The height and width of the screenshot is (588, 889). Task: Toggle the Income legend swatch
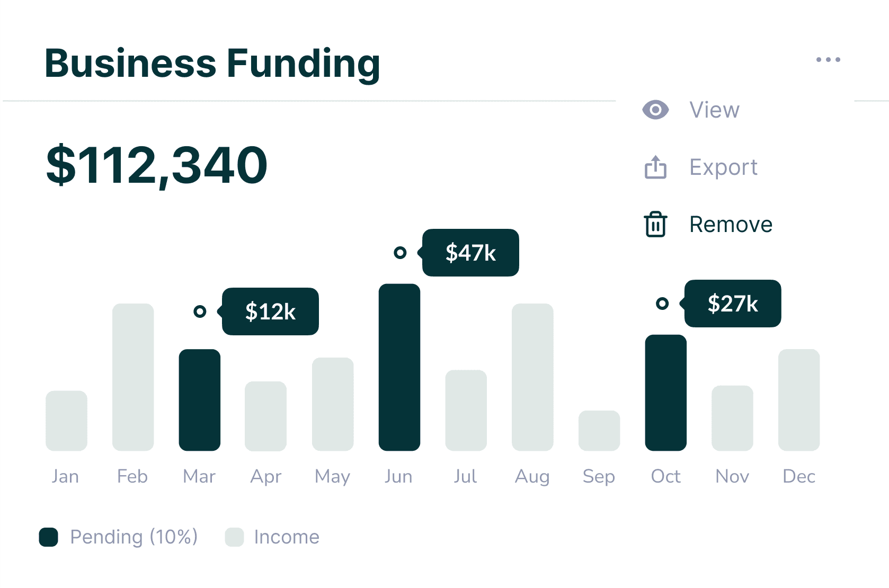(x=234, y=537)
